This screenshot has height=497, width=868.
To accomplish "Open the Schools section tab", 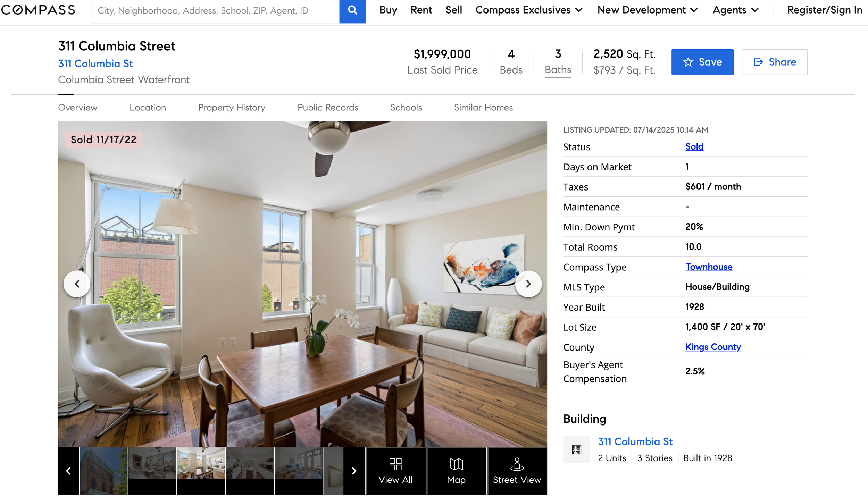I will pyautogui.click(x=406, y=108).
